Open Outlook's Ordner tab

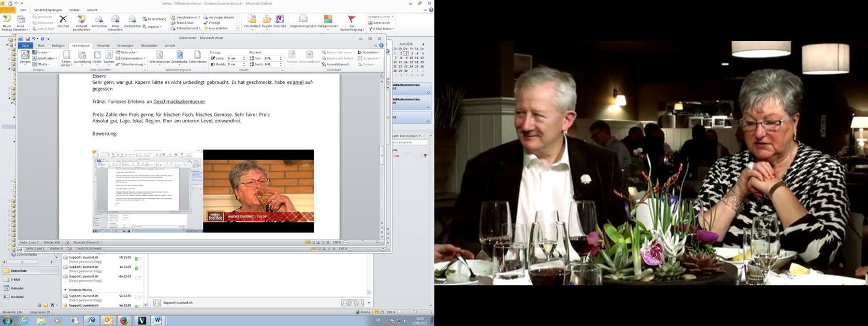pos(74,10)
